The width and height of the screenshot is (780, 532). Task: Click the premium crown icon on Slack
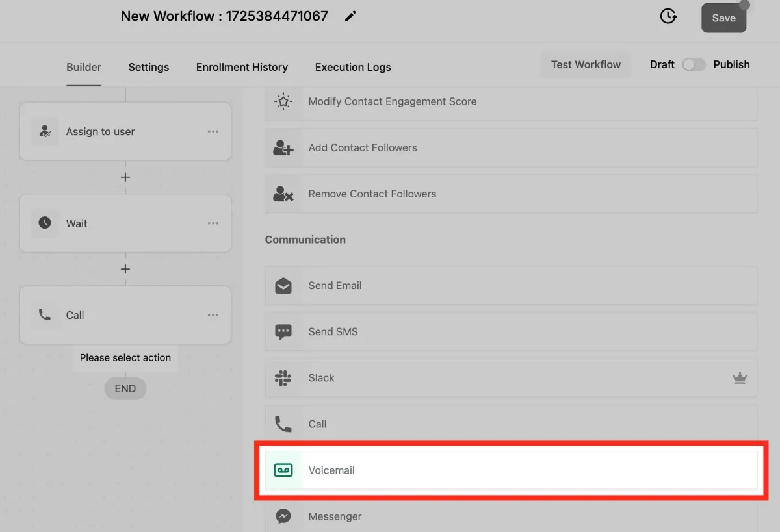[740, 378]
